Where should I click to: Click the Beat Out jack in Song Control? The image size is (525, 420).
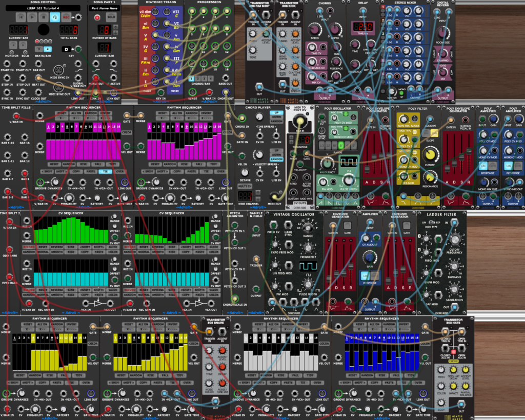point(38,78)
